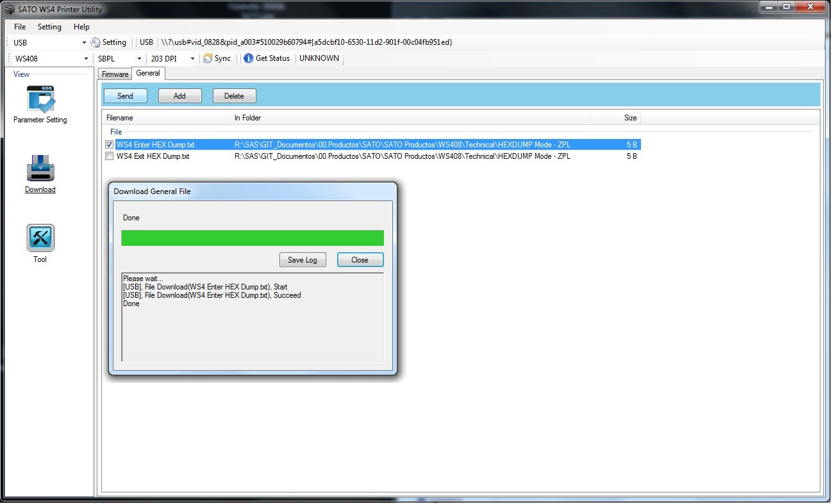Open the Setting menu
This screenshot has width=832, height=504.
coord(49,27)
